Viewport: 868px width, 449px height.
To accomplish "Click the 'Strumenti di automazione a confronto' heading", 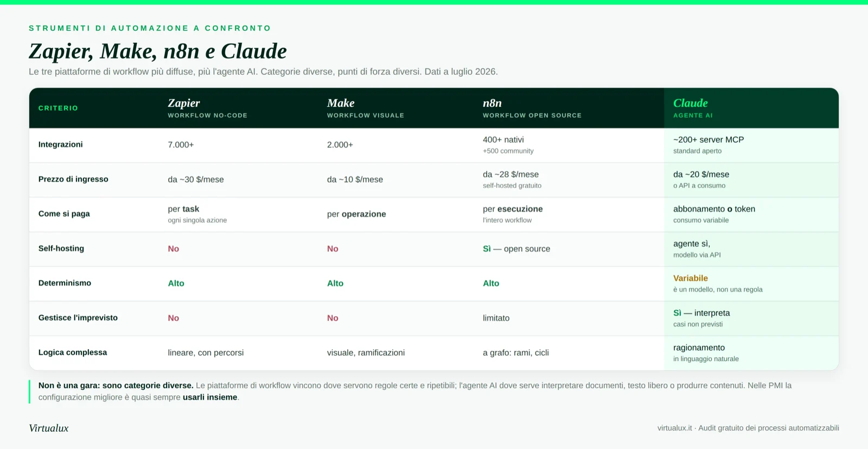I will click(150, 28).
